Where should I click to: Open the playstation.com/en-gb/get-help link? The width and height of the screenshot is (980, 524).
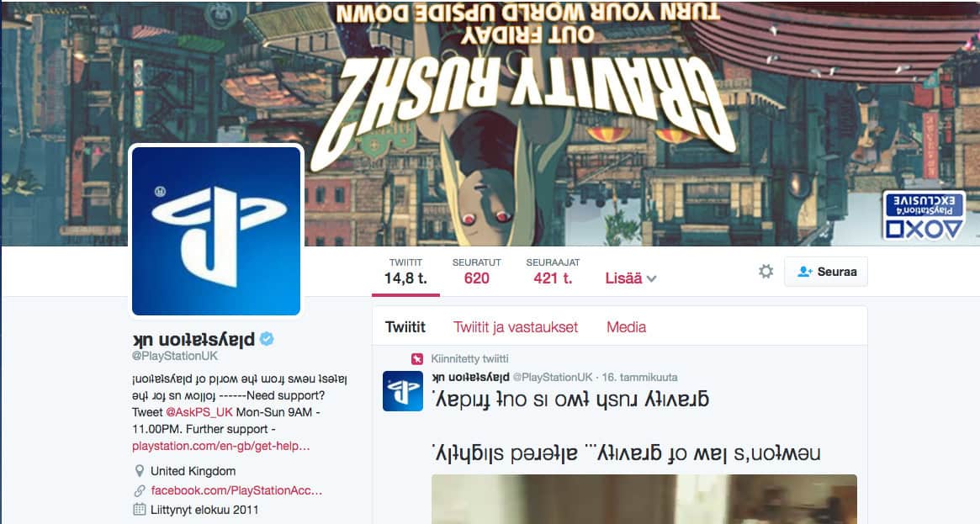(x=220, y=446)
